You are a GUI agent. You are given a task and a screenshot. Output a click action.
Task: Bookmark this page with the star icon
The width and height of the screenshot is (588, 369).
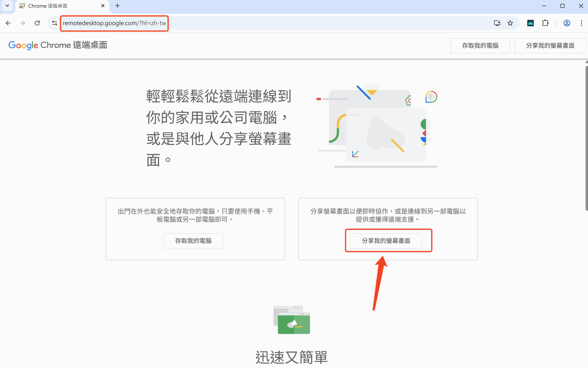(510, 23)
